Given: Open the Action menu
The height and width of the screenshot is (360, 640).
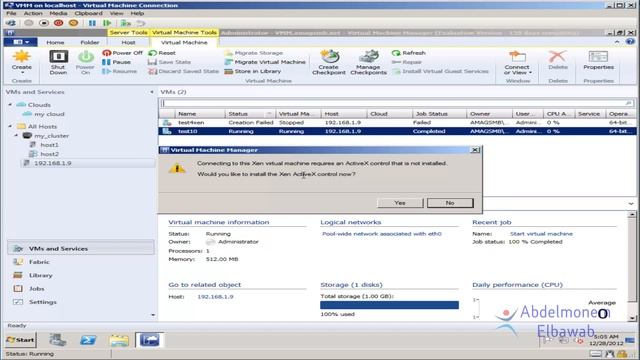Looking at the screenshot, I should pos(33,13).
